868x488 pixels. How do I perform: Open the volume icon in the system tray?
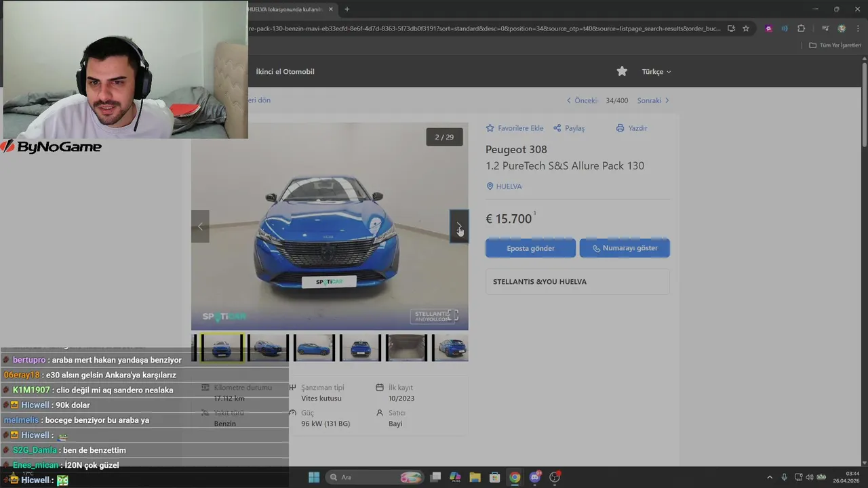pos(809,477)
